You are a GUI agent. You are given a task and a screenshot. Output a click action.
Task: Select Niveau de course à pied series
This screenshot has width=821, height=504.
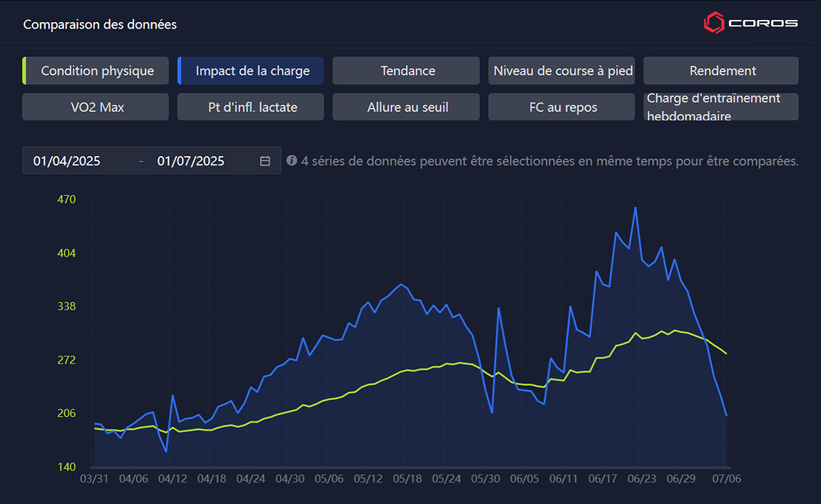[x=561, y=71]
